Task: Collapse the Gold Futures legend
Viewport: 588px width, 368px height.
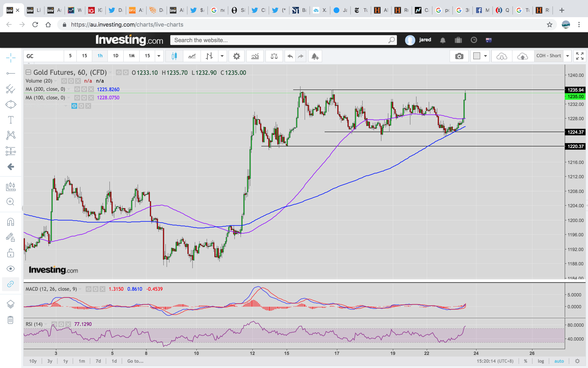Action: tap(28, 72)
